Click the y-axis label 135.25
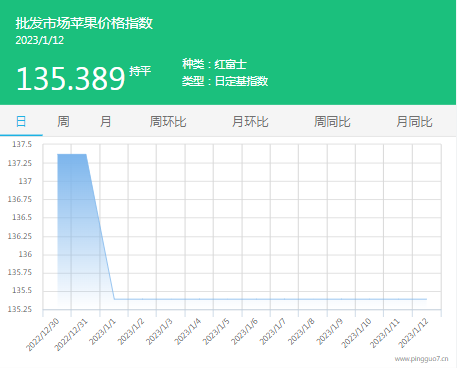Screen dimensions: 457x368 coord(20,309)
